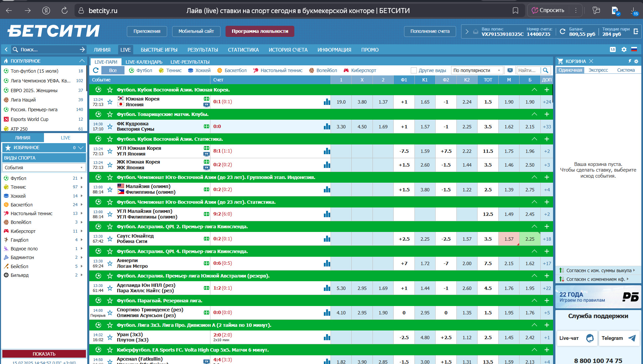
Task: Open statistics chart for Аннерли – Логан Метро
Action: pyautogui.click(x=327, y=263)
